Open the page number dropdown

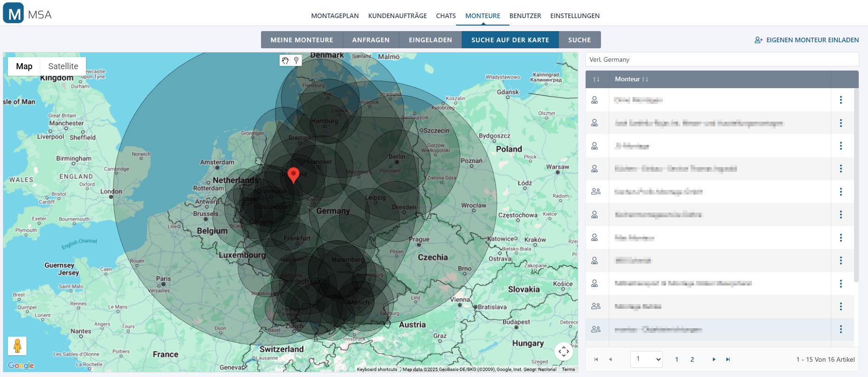tap(646, 359)
